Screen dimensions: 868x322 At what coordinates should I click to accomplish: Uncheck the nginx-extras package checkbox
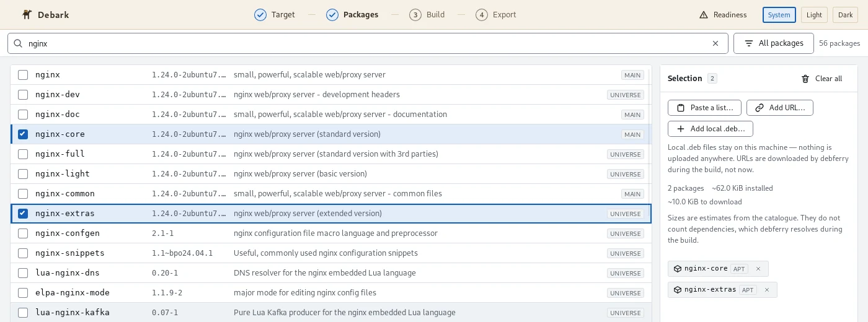23,214
